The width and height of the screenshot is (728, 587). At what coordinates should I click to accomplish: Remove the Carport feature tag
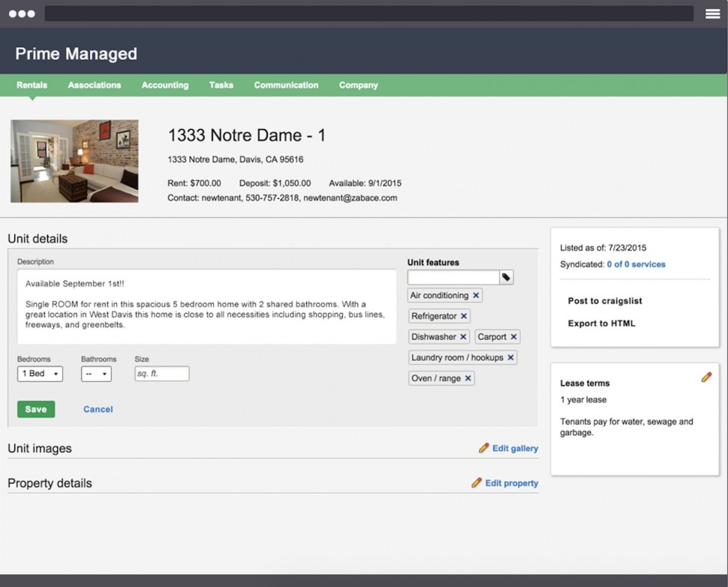513,337
